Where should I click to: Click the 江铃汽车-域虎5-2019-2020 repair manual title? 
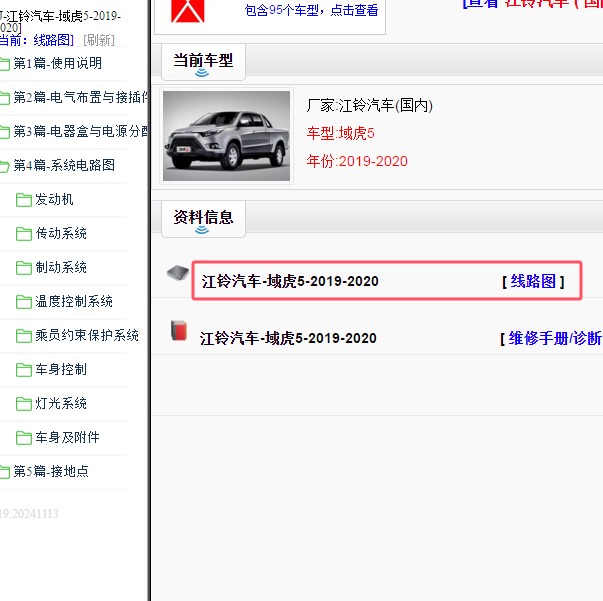click(288, 338)
